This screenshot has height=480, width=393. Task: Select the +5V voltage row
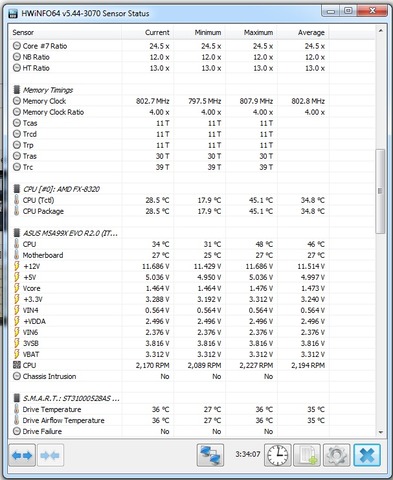(x=192, y=277)
